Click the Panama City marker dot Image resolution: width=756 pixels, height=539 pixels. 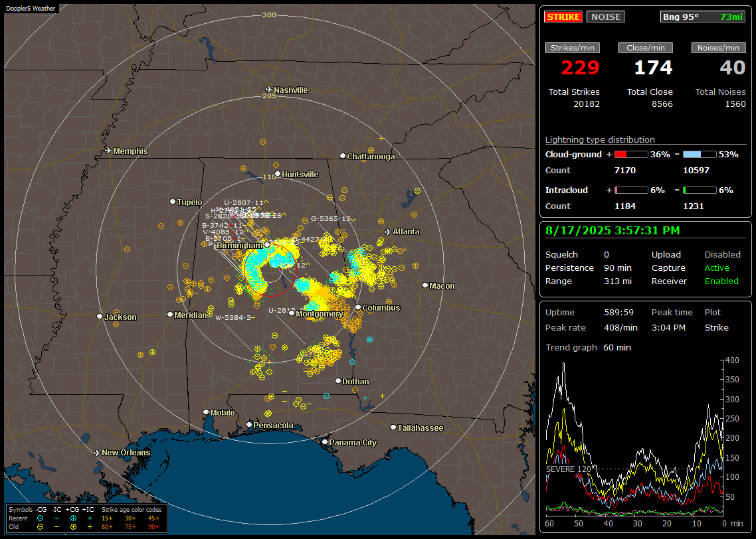coord(325,441)
